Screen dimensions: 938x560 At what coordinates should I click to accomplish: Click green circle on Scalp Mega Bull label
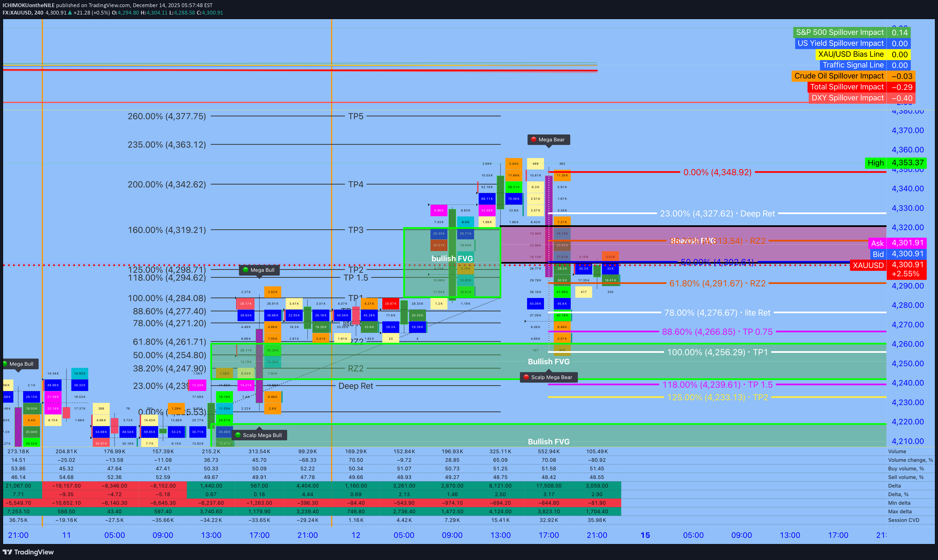coord(238,435)
